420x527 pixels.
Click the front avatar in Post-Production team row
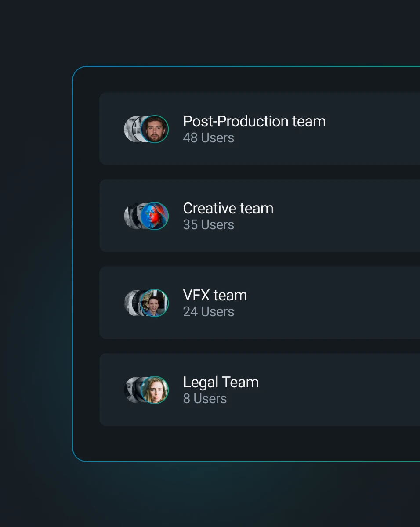pos(155,129)
